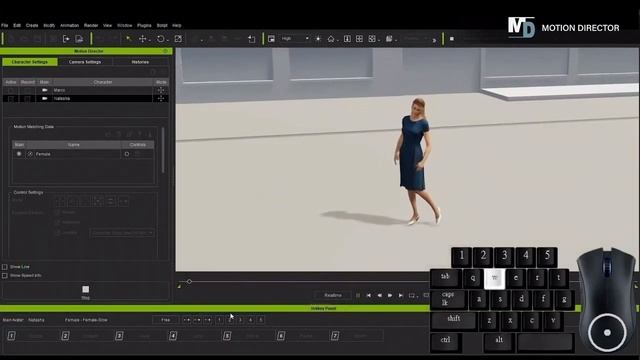Open the Render menu

pos(91,25)
